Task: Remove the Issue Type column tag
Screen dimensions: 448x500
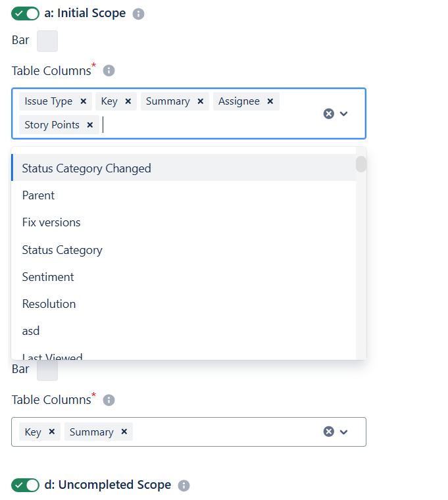Action: [x=84, y=101]
